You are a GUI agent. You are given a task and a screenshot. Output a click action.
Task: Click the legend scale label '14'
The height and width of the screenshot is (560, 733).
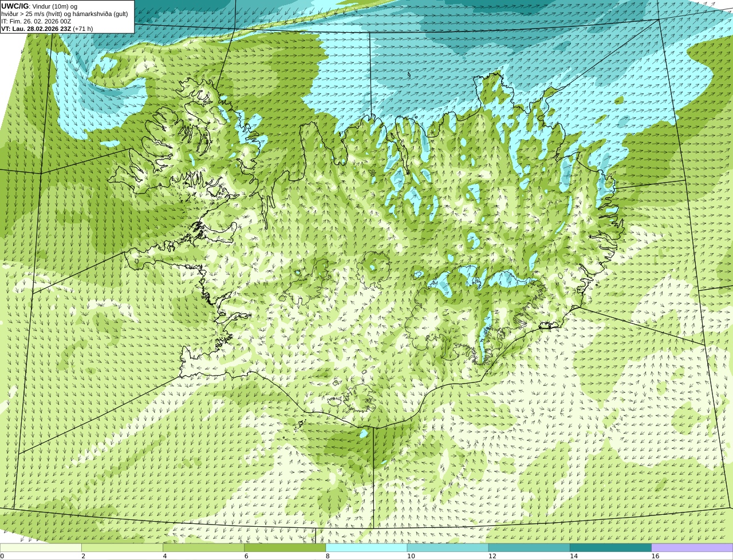point(573,556)
